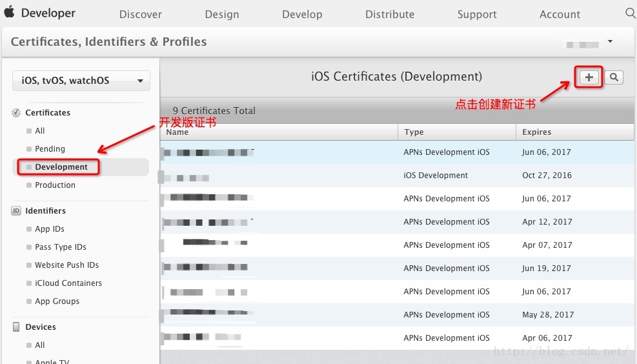The height and width of the screenshot is (364, 637).
Task: Click the Devices section phone icon
Action: pyautogui.click(x=16, y=327)
